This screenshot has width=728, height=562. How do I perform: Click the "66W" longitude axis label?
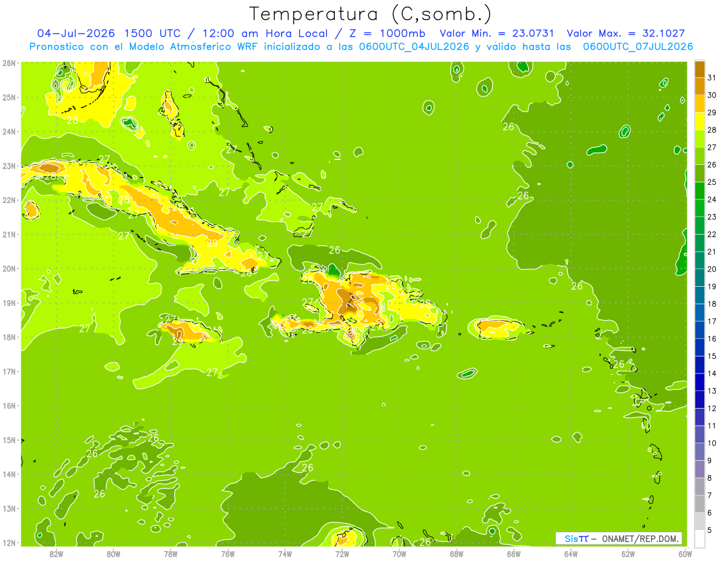(x=514, y=554)
